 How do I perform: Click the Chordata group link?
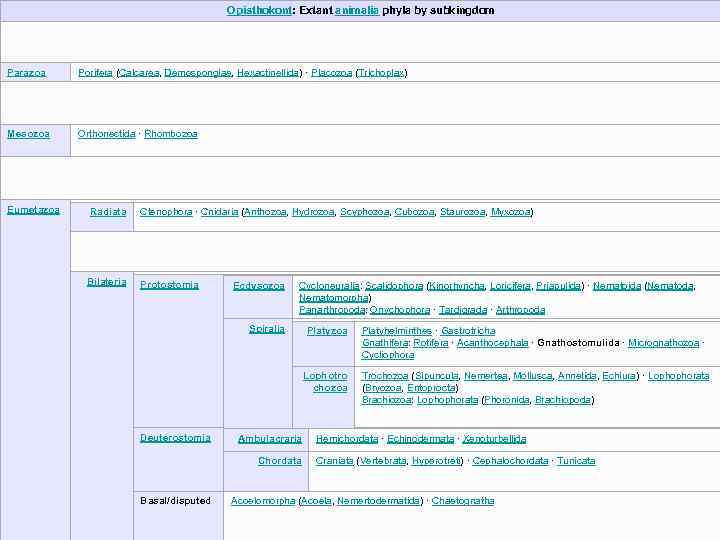pos(280,460)
